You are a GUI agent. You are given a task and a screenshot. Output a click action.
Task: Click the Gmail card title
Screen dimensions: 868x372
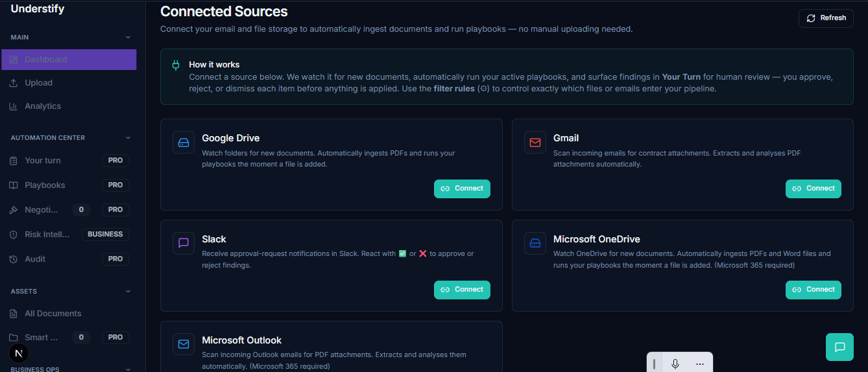coord(566,138)
